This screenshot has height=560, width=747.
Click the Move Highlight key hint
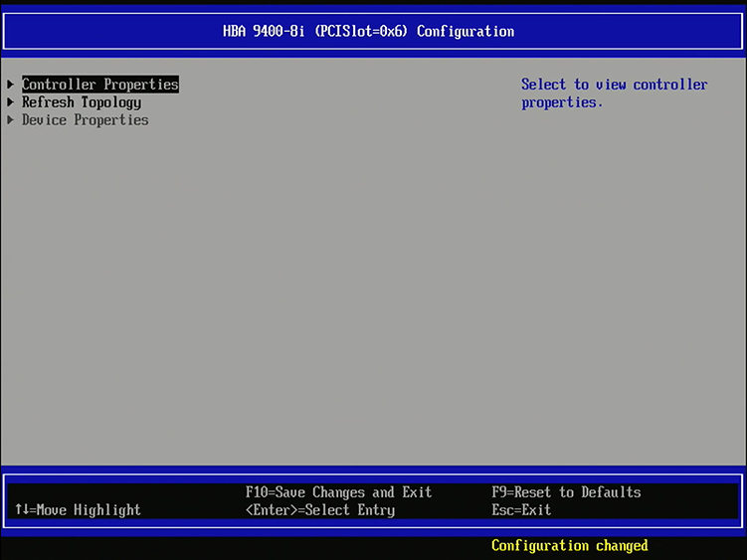coord(79,510)
